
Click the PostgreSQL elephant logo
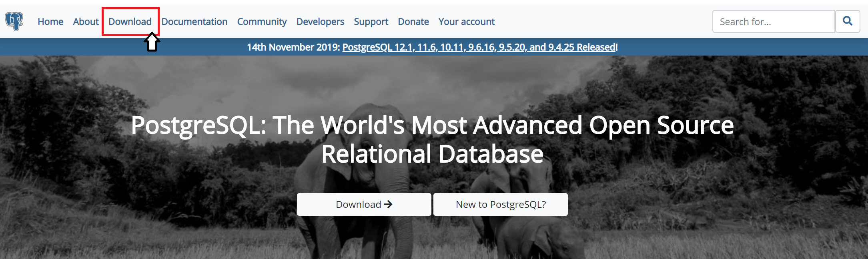coord(14,21)
